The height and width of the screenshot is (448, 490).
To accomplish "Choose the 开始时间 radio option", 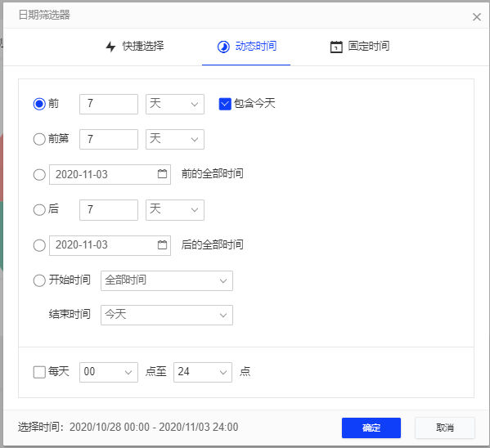I will (x=39, y=280).
